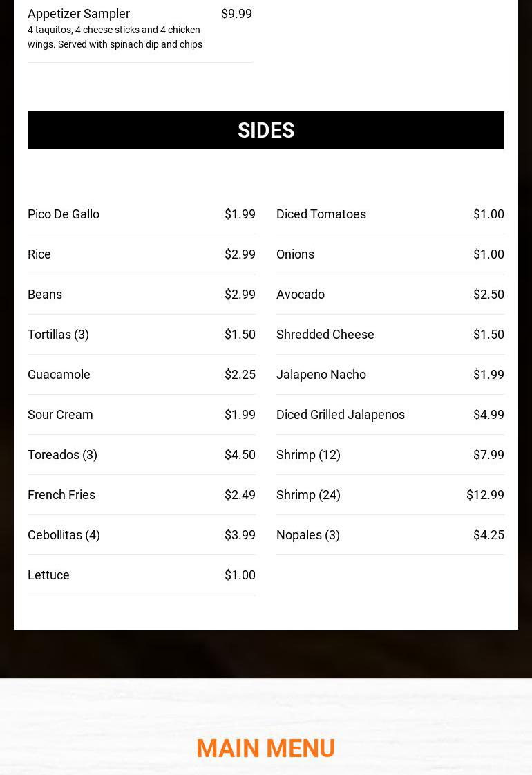This screenshot has height=775, width=532.
Task: Choose the French Fries side
Action: tap(61, 495)
